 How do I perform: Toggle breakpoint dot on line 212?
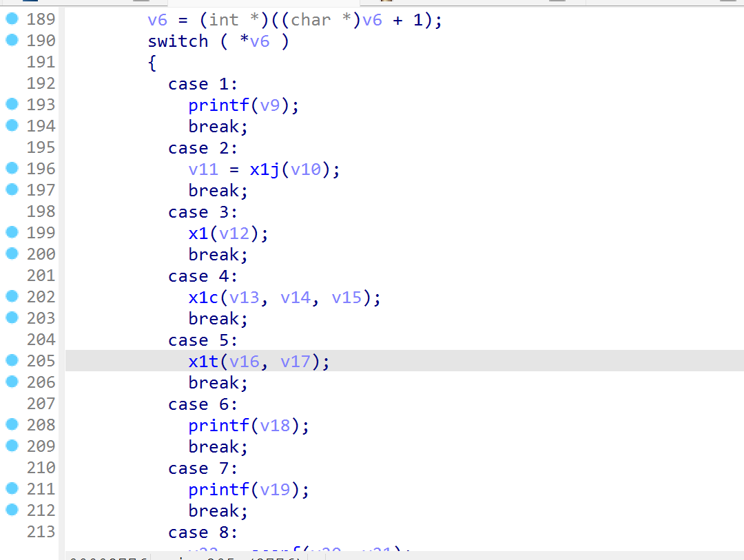tap(12, 510)
